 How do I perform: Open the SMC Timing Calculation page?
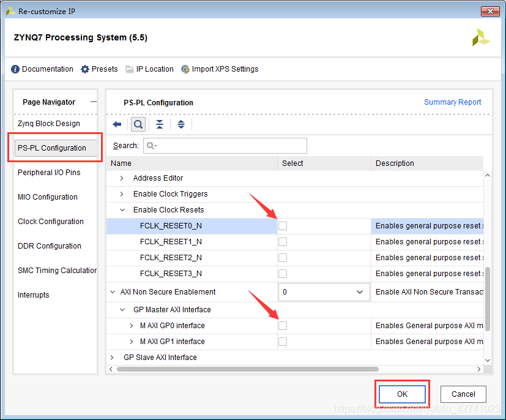click(x=57, y=271)
